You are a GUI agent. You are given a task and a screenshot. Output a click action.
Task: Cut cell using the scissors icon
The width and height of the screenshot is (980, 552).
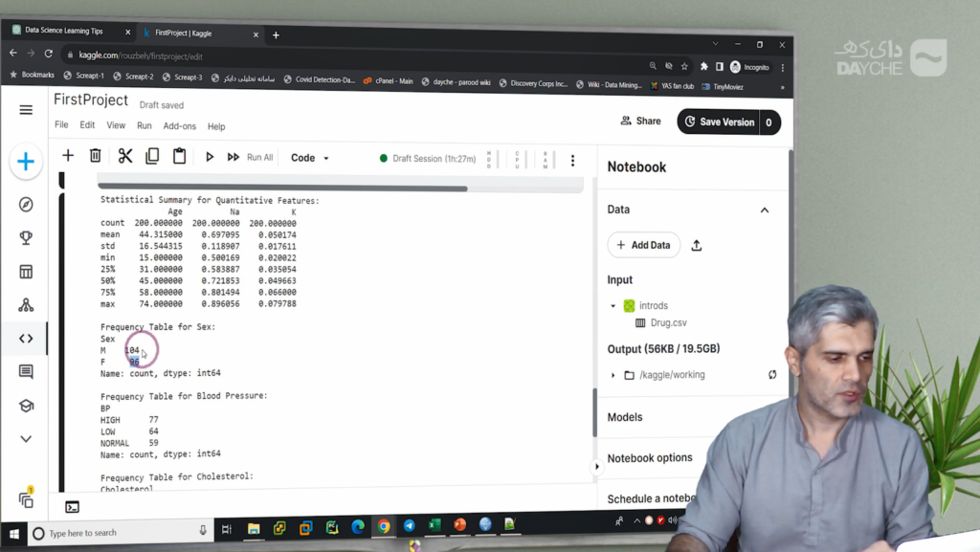[124, 156]
